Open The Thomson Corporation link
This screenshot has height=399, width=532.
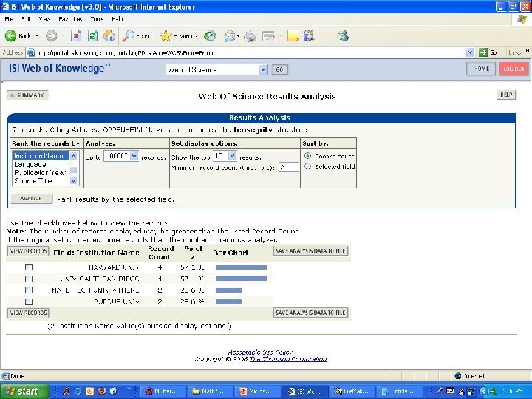click(x=288, y=359)
